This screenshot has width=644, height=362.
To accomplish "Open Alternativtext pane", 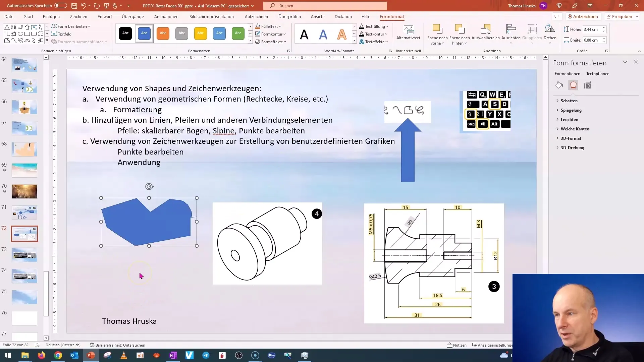I will (x=408, y=32).
